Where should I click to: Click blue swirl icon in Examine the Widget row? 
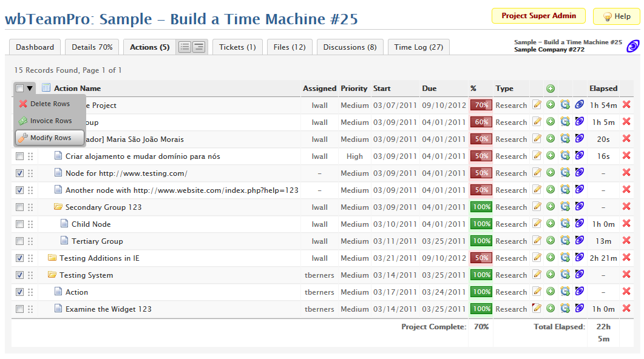(580, 309)
